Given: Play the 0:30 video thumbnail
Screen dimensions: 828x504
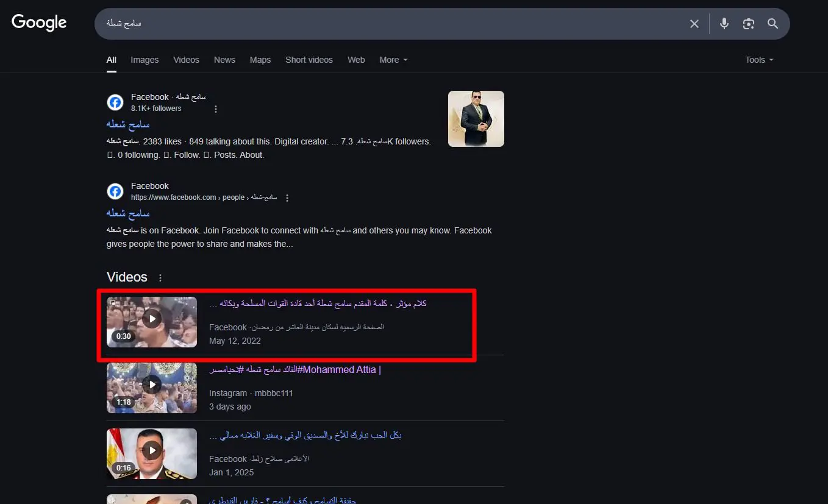Looking at the screenshot, I should tap(152, 322).
